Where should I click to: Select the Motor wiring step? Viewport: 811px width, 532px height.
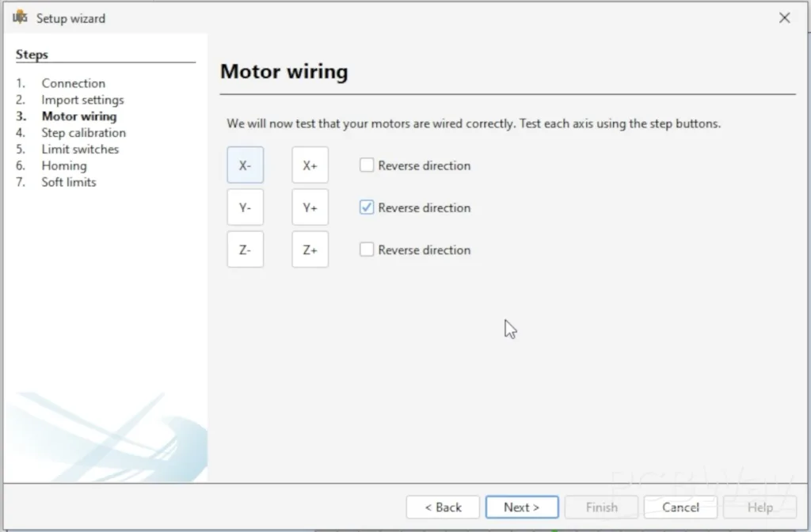pos(78,116)
